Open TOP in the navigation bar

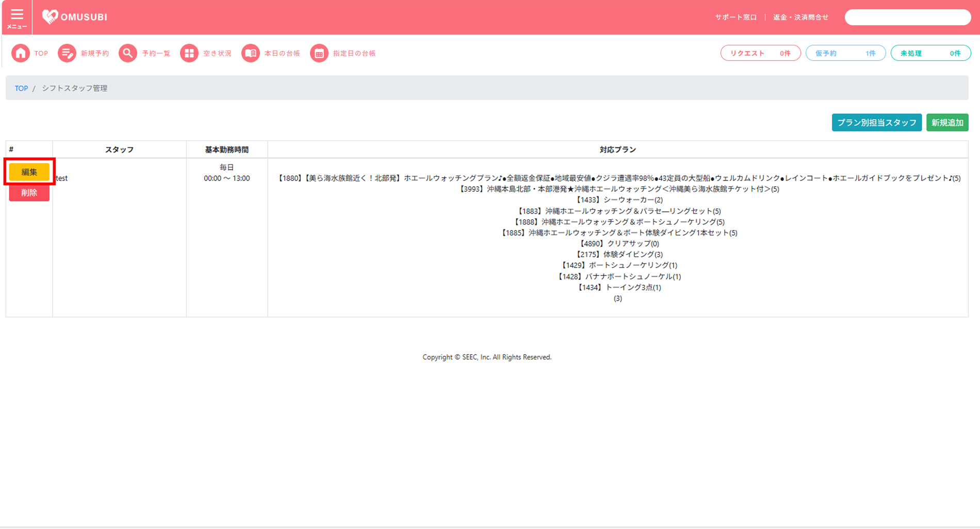(41, 54)
